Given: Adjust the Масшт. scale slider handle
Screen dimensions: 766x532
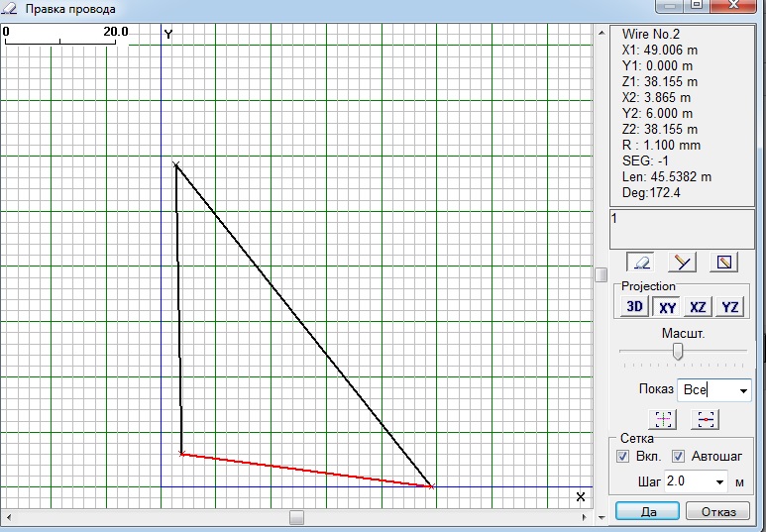Looking at the screenshot, I should pyautogui.click(x=678, y=352).
